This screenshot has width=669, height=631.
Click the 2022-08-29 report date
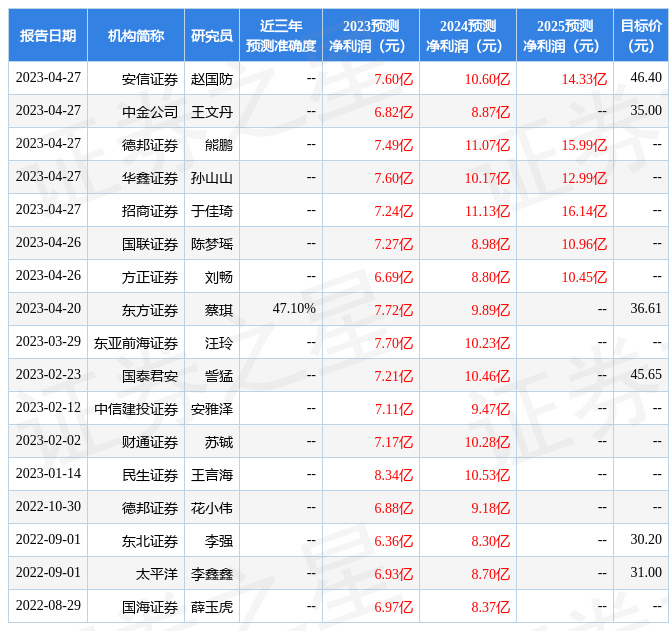click(x=48, y=605)
